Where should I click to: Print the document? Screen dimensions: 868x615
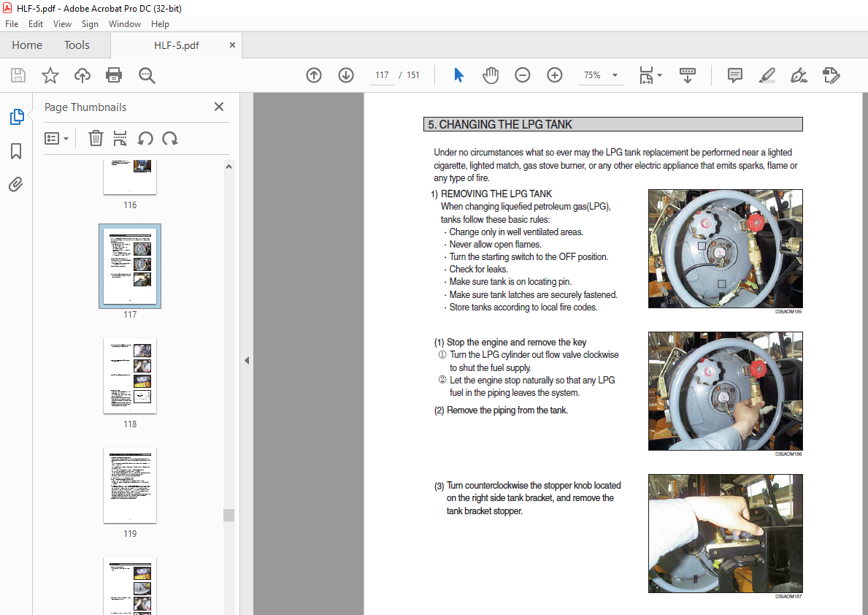[x=114, y=75]
